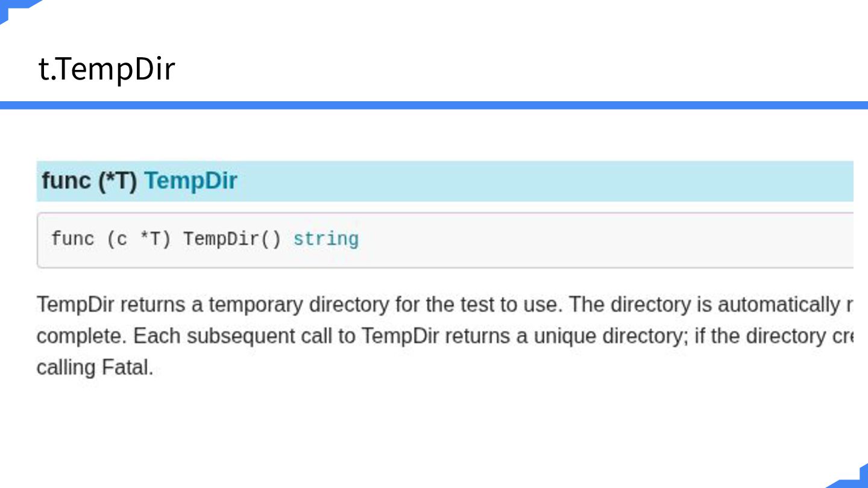Image resolution: width=868 pixels, height=488 pixels.
Task: Click inside the function signature code box
Action: [x=445, y=240]
